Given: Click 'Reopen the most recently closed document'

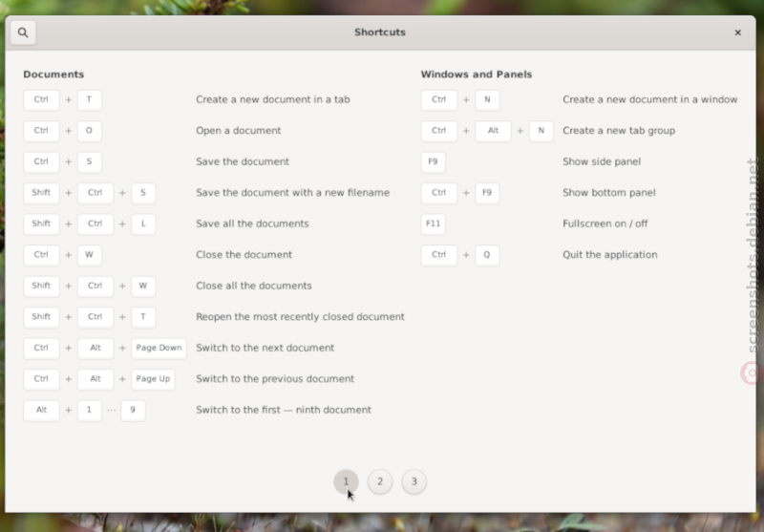Looking at the screenshot, I should click(300, 317).
